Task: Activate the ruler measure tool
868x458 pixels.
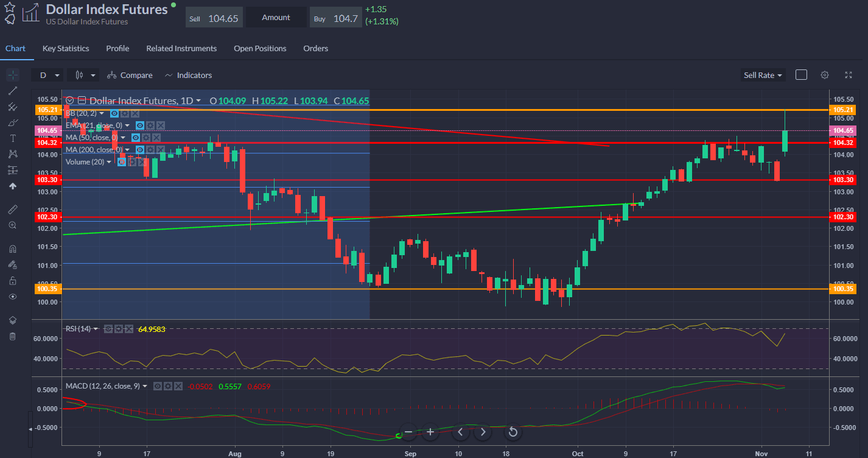Action: pyautogui.click(x=13, y=209)
